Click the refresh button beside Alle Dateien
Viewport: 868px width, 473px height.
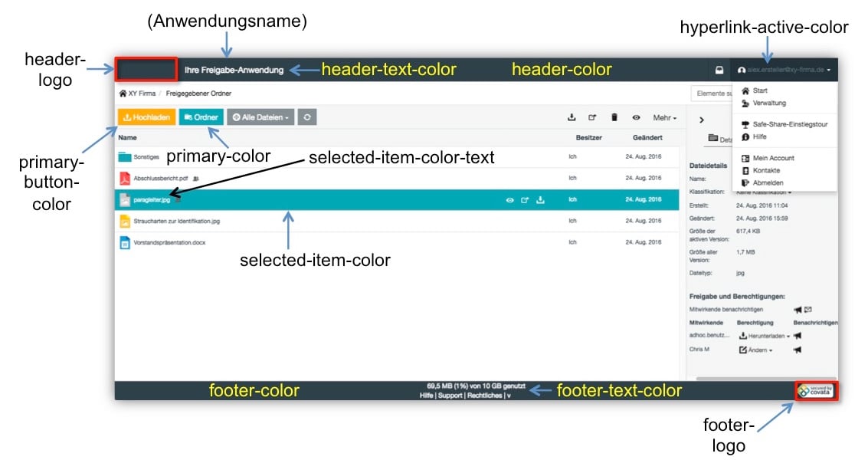point(307,117)
